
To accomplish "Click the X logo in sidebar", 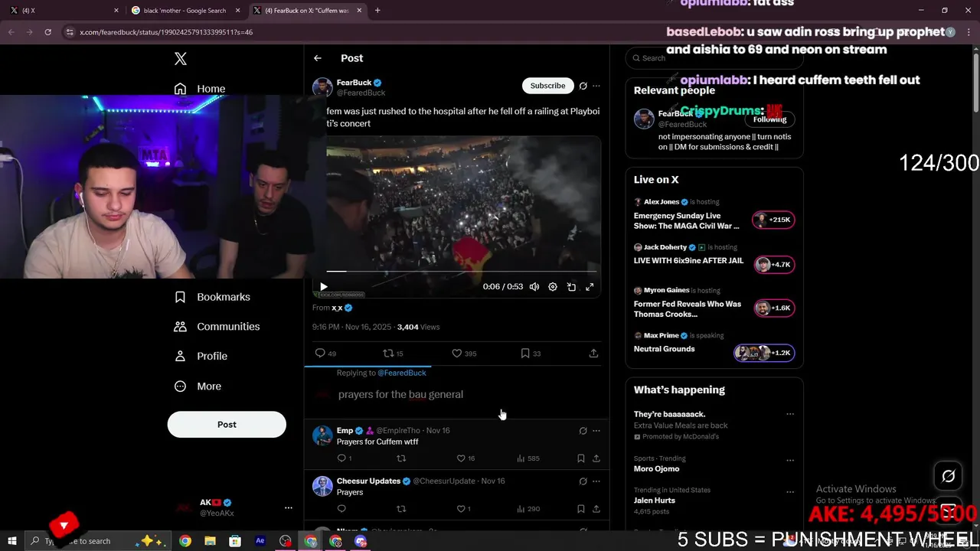I will [x=181, y=59].
